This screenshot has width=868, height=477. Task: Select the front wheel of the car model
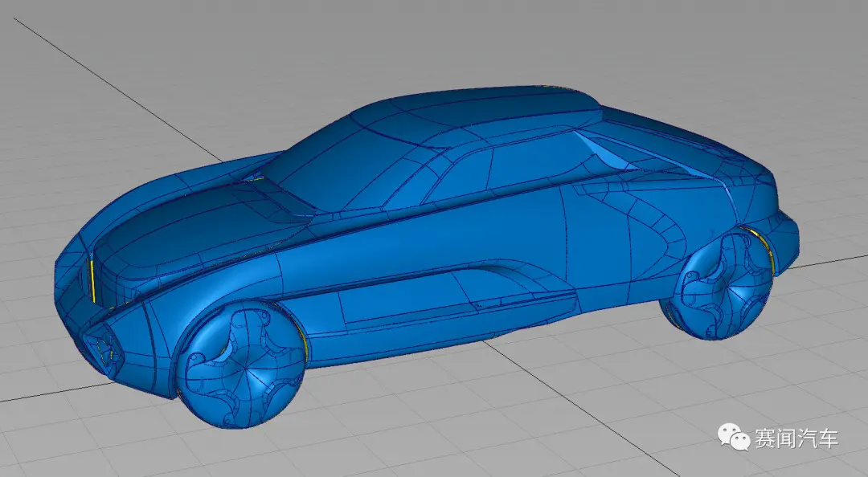click(241, 365)
